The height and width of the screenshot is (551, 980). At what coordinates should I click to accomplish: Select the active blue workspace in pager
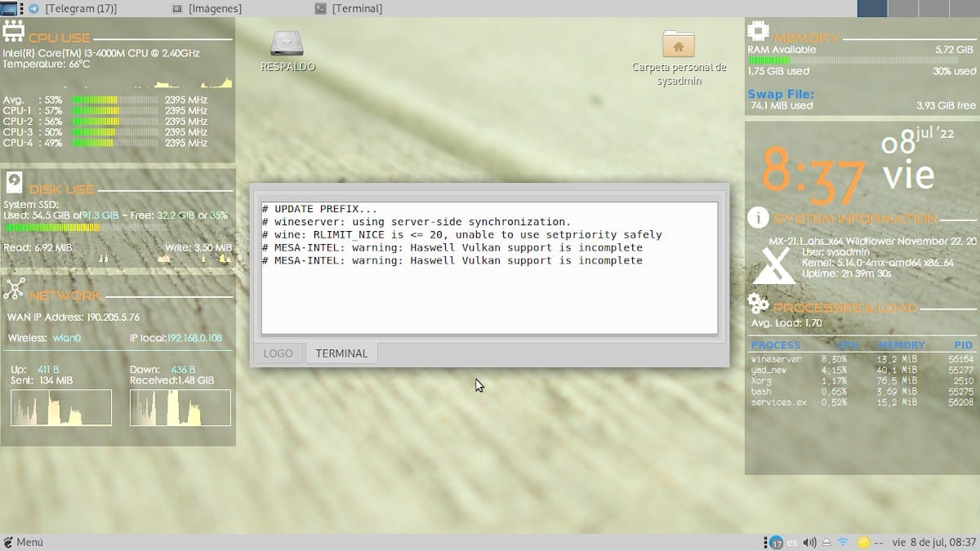pyautogui.click(x=872, y=8)
